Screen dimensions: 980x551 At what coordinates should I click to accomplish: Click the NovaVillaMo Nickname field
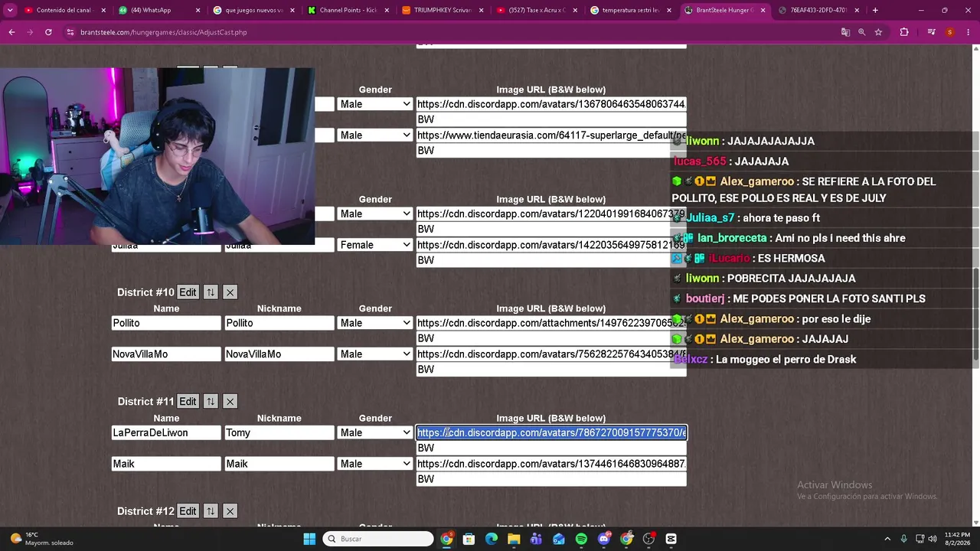click(x=279, y=354)
